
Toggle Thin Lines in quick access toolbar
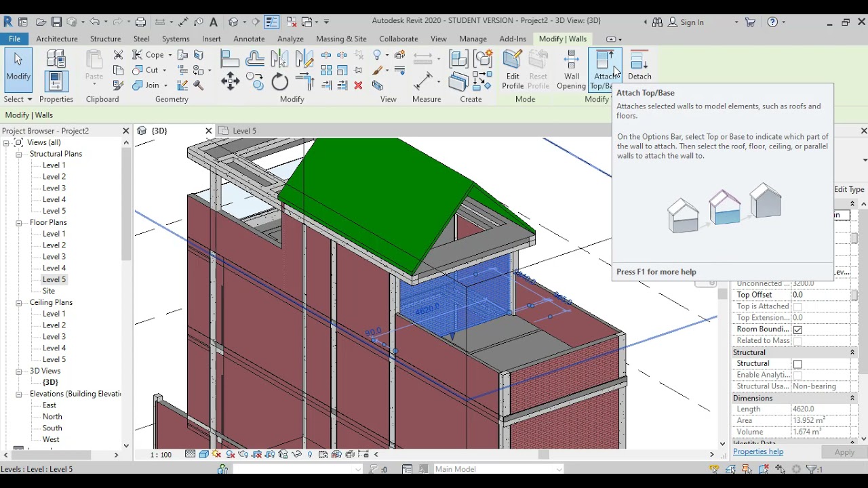[271, 22]
